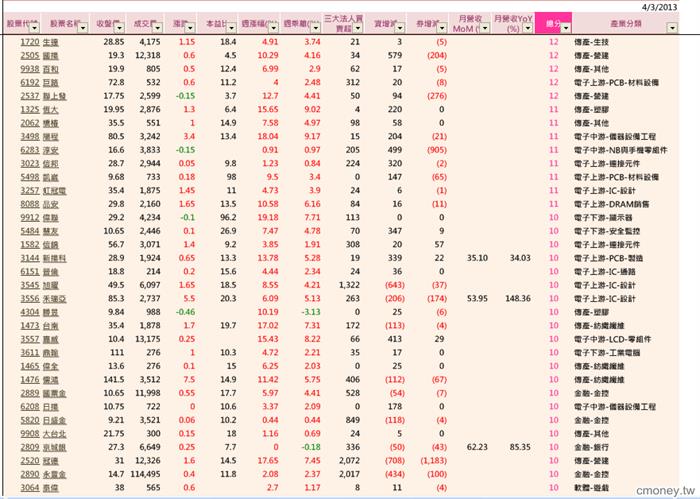The height and width of the screenshot is (499, 700).
Task: Select the weekly gain cell 18.04
Action: [x=268, y=137]
